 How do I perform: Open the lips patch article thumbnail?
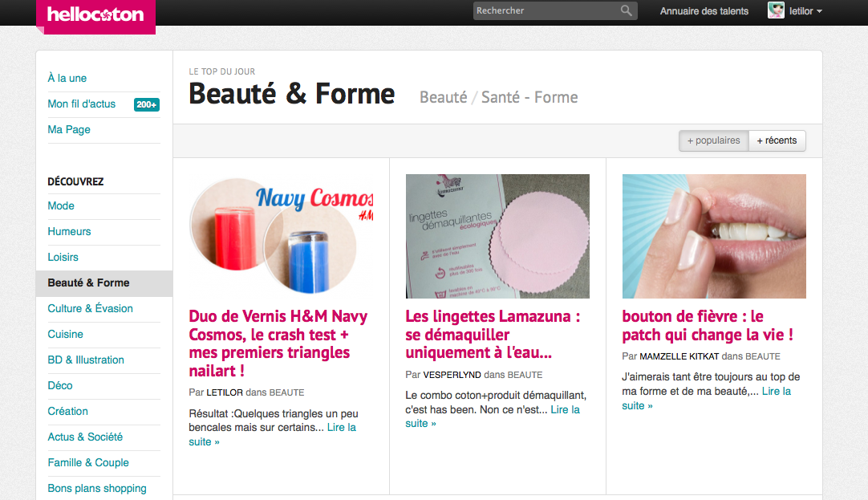713,237
